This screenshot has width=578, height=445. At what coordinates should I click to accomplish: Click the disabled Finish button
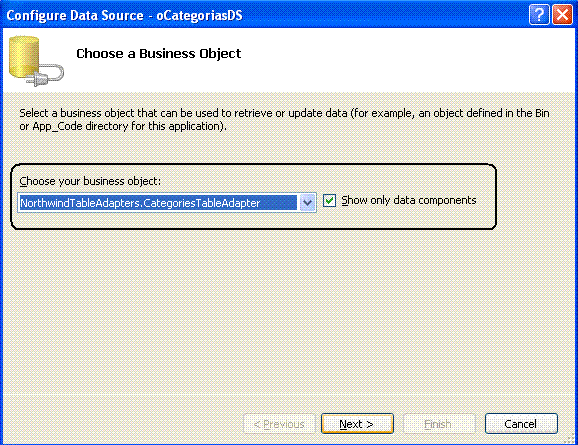coord(439,424)
